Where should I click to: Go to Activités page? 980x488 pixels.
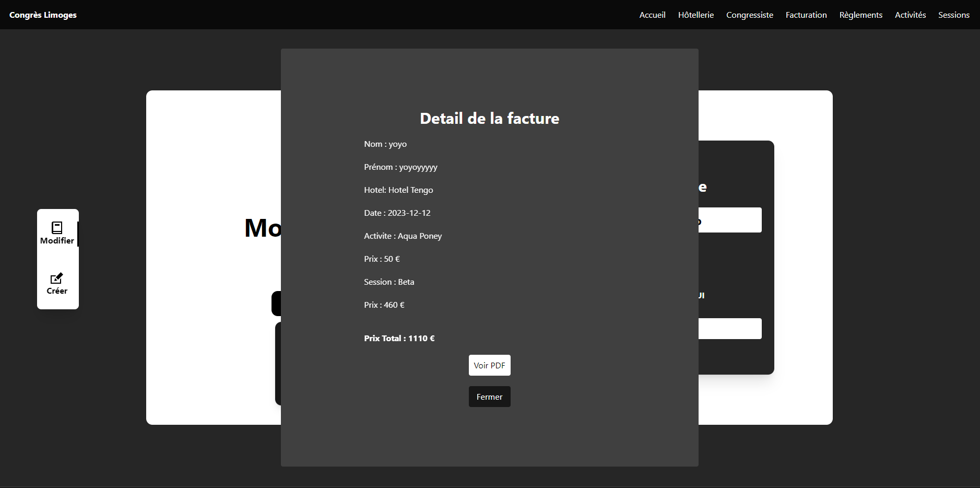click(x=910, y=15)
